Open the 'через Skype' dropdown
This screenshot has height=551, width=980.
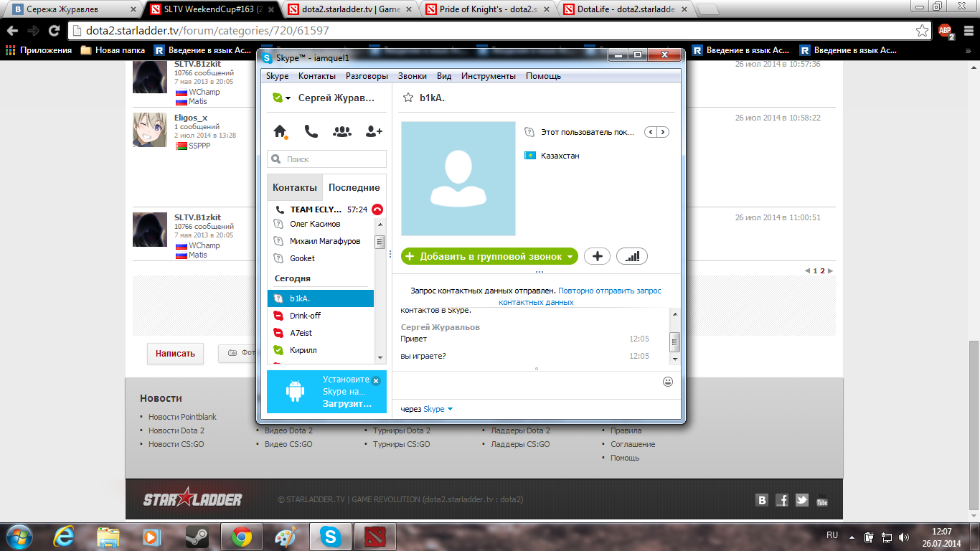point(438,409)
